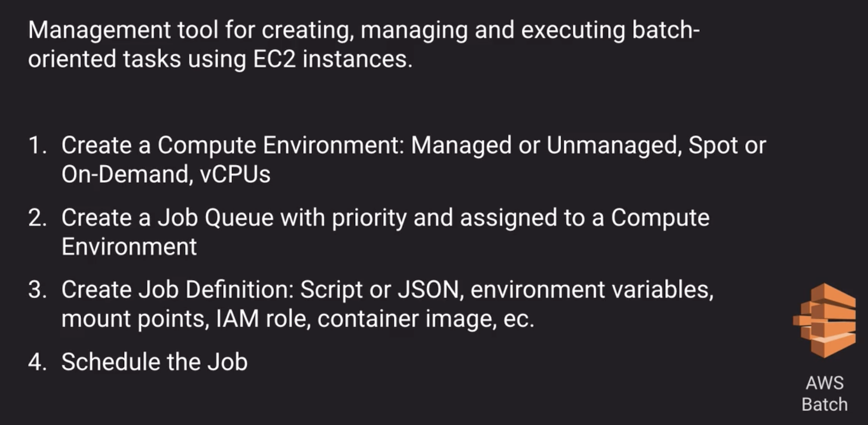Click the orange AWS Batch logo
868x425 pixels.
click(x=824, y=320)
